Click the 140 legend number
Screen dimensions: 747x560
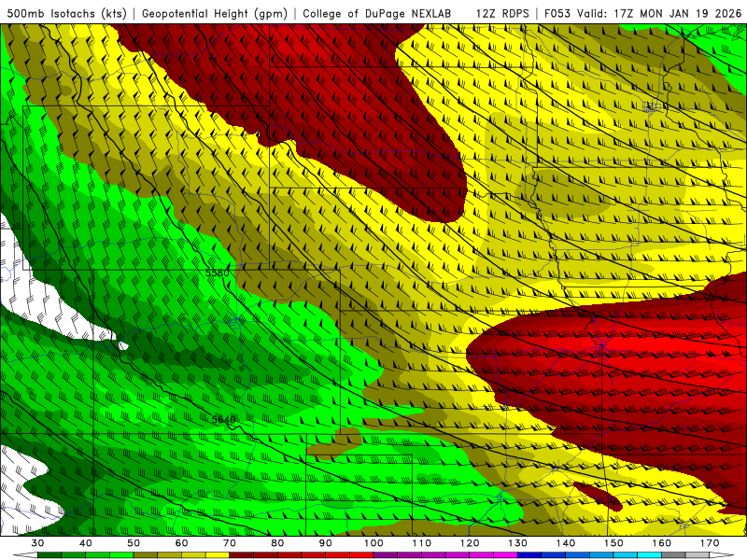[566, 543]
